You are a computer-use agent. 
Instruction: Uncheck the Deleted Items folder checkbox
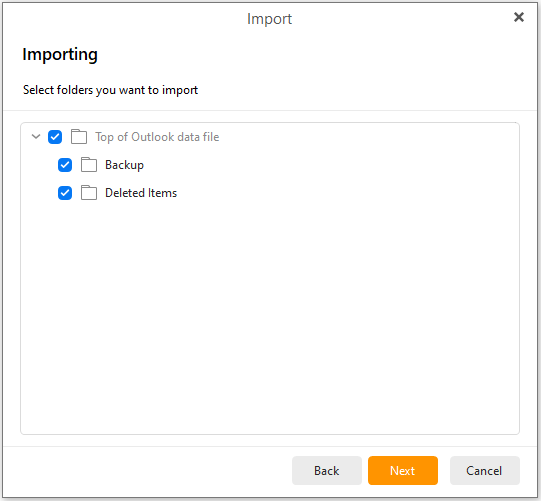[65, 193]
